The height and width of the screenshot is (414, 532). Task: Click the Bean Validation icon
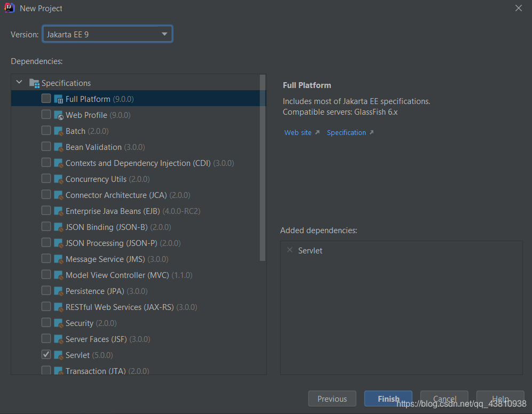pyautogui.click(x=58, y=147)
